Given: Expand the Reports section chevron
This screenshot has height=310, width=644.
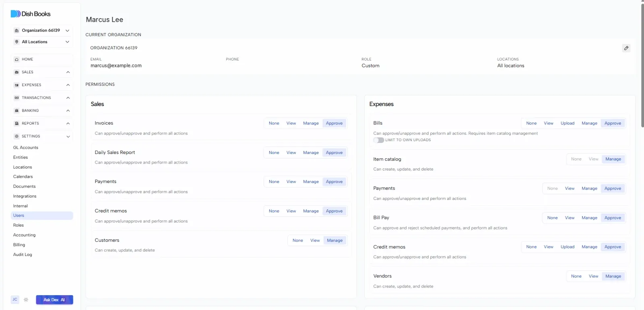Looking at the screenshot, I should coord(68,123).
